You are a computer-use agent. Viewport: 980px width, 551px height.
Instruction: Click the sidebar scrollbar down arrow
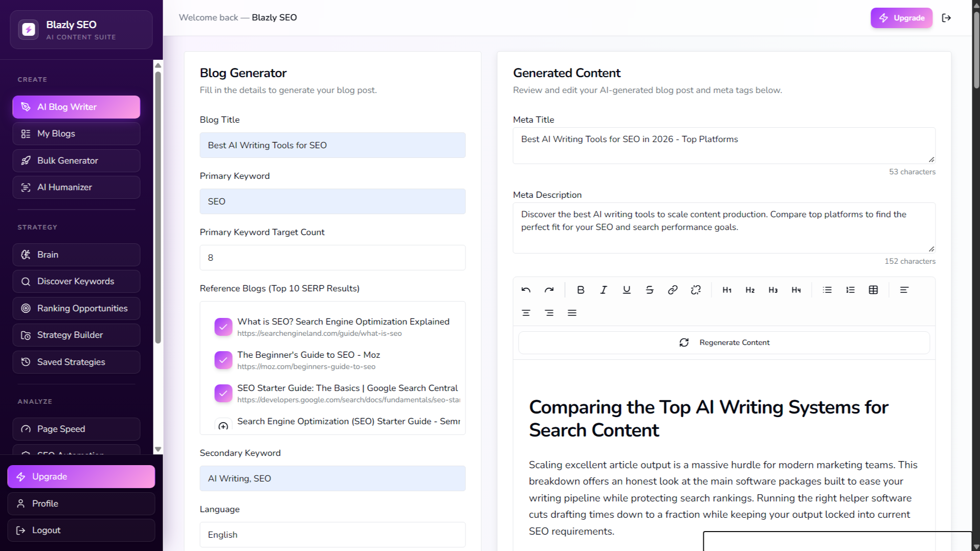158,449
